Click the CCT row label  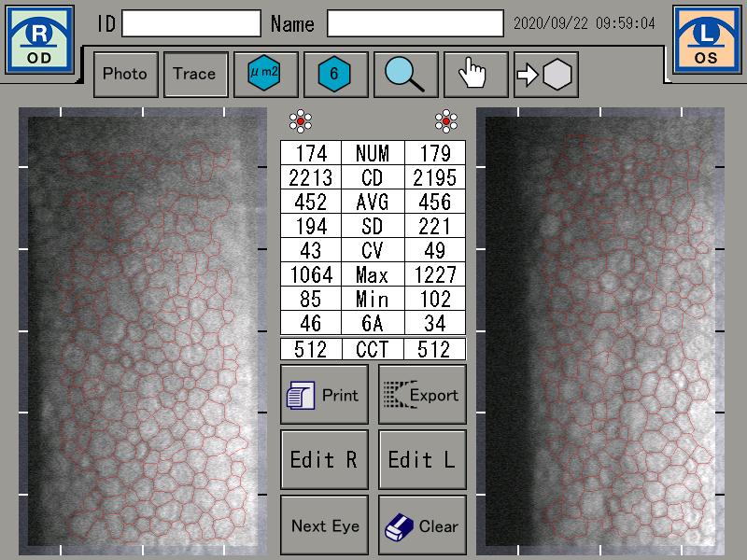click(373, 349)
